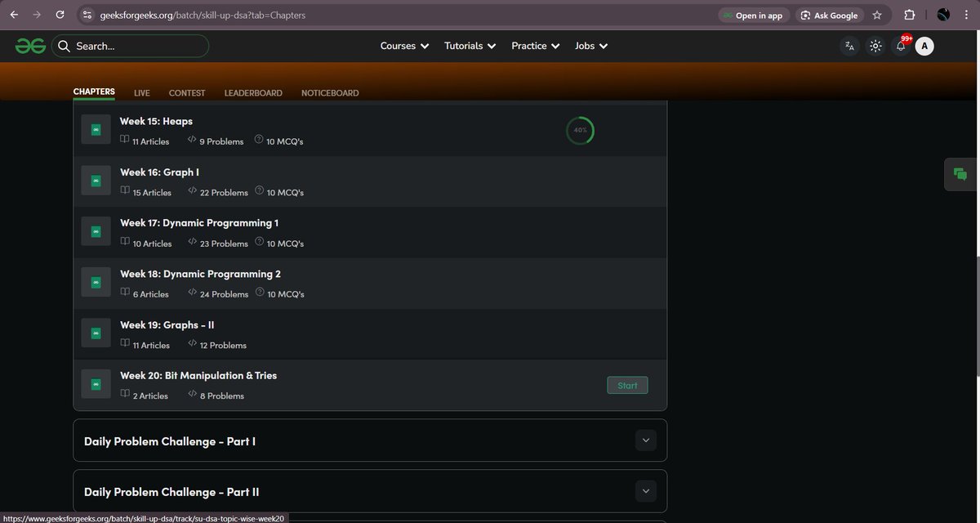Viewport: 980px width, 523px height.
Task: Open Week 15: Heaps chapter title
Action: click(156, 121)
